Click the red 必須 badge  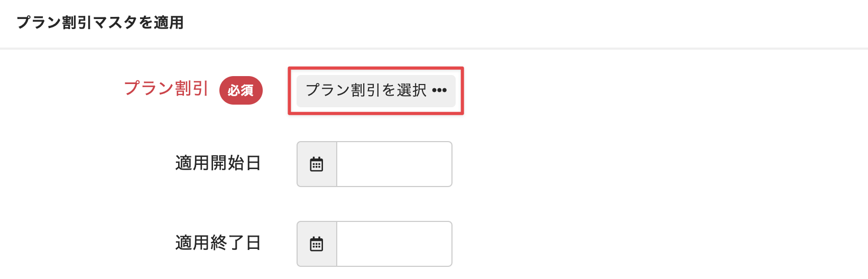tap(241, 90)
